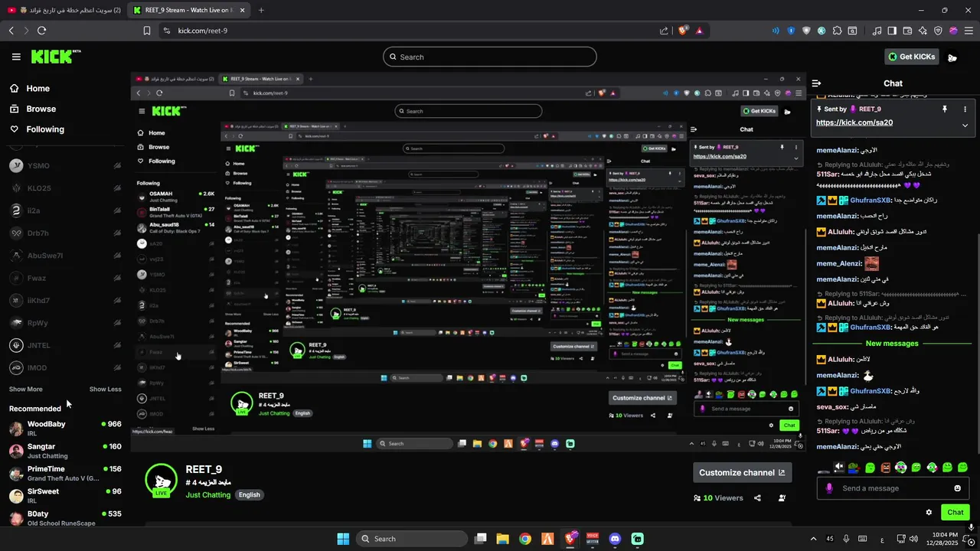Open Brave wallet icon
This screenshot has height=551, width=980.
pyautogui.click(x=907, y=31)
